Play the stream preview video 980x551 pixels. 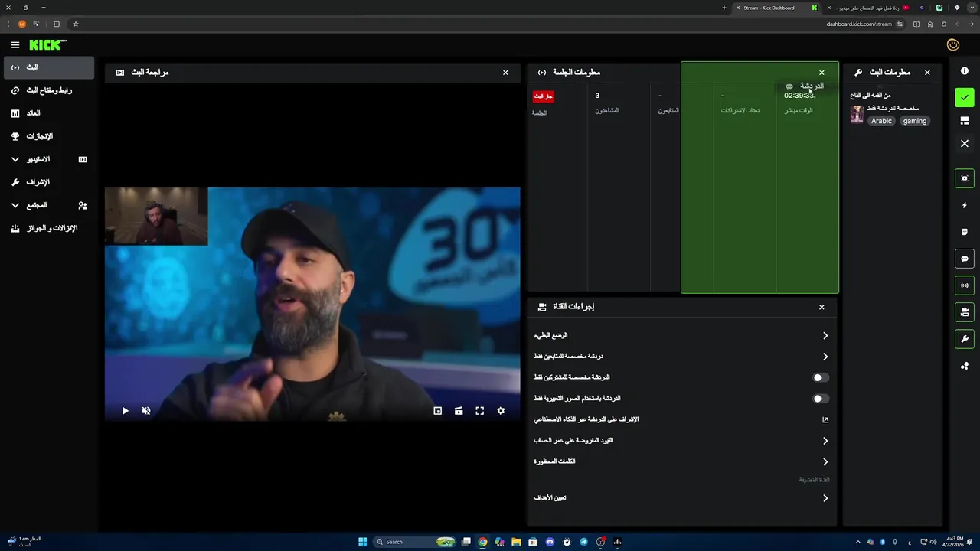click(126, 411)
